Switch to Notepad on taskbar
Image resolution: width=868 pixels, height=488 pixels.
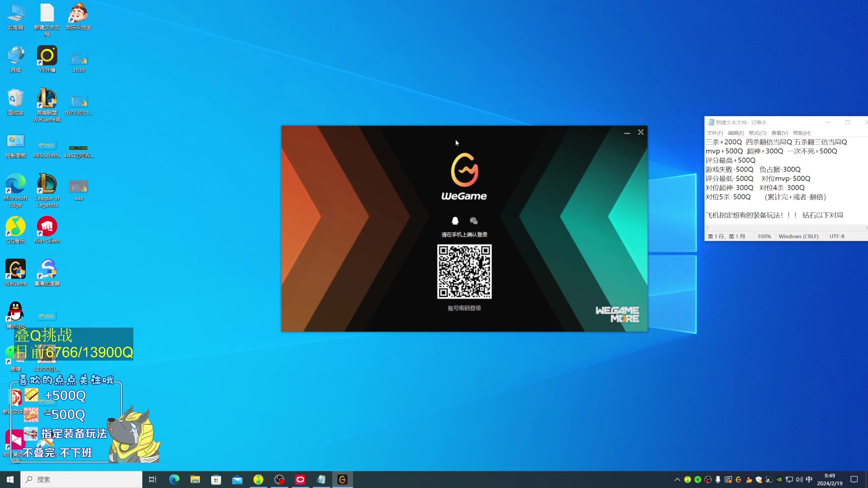tap(321, 479)
